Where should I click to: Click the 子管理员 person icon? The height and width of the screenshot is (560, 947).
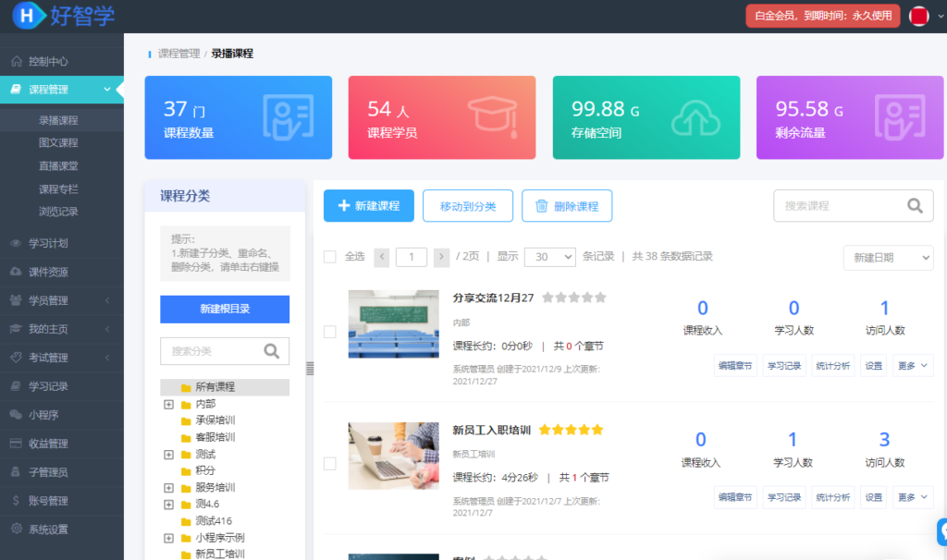click(x=17, y=472)
